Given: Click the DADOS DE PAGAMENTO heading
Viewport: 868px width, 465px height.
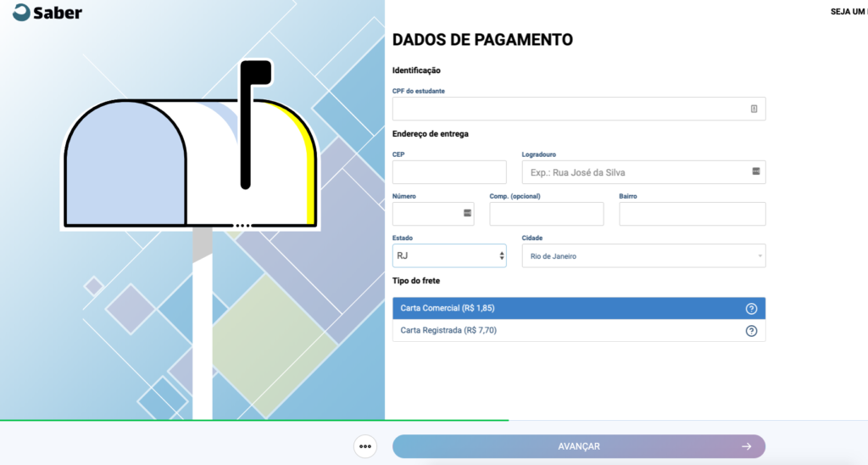Looking at the screenshot, I should 482,40.
